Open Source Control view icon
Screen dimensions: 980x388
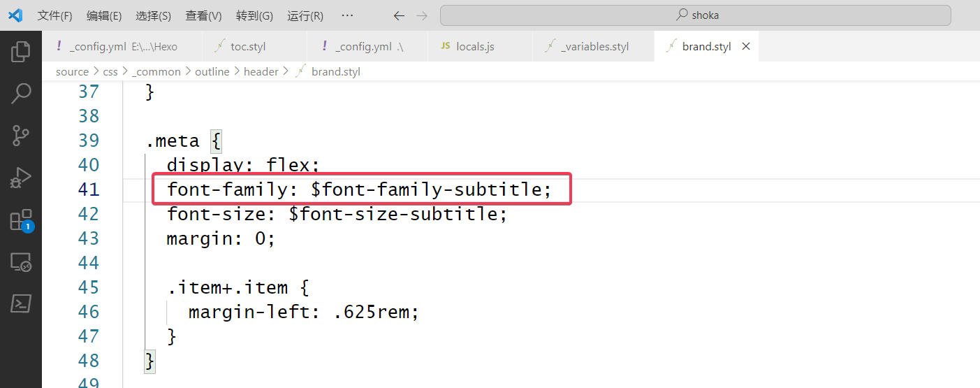[x=21, y=136]
